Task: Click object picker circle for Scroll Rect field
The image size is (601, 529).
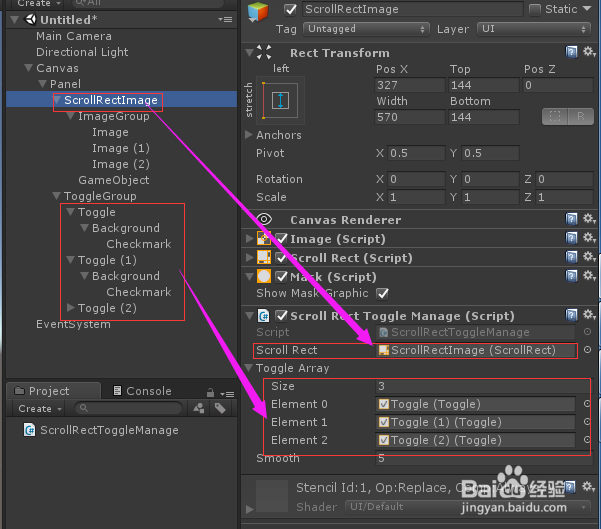Action: (x=587, y=350)
